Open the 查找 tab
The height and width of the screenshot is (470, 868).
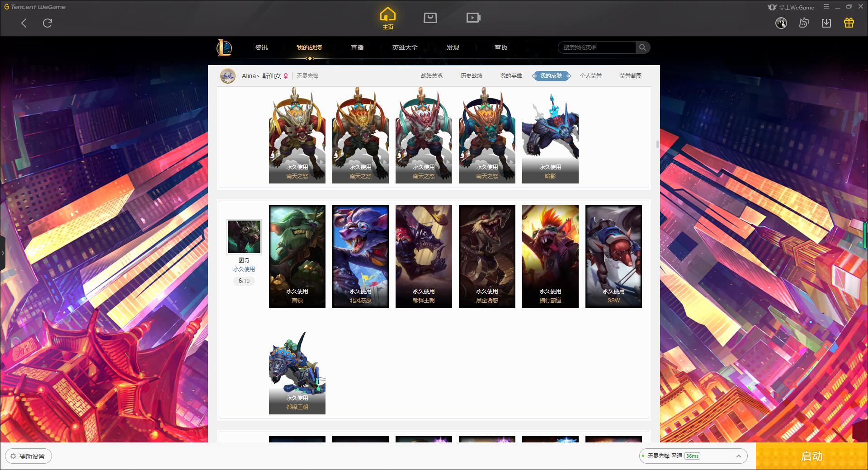tap(501, 47)
